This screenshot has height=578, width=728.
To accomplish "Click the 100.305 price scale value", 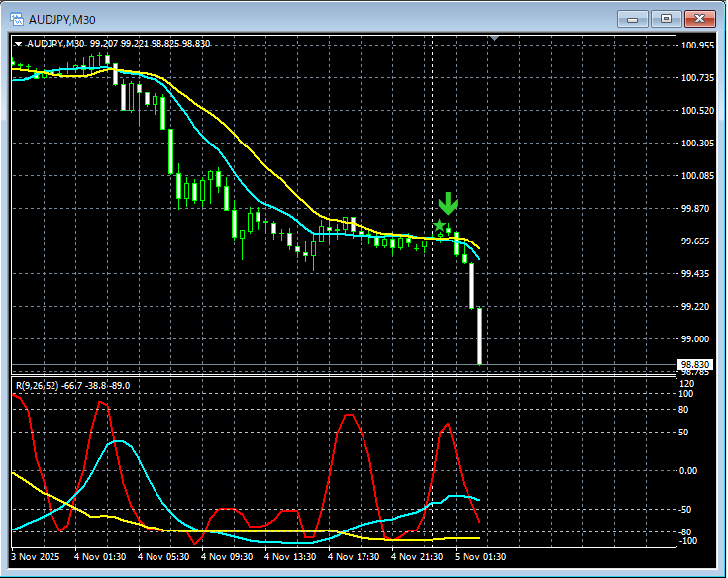I will tap(697, 143).
